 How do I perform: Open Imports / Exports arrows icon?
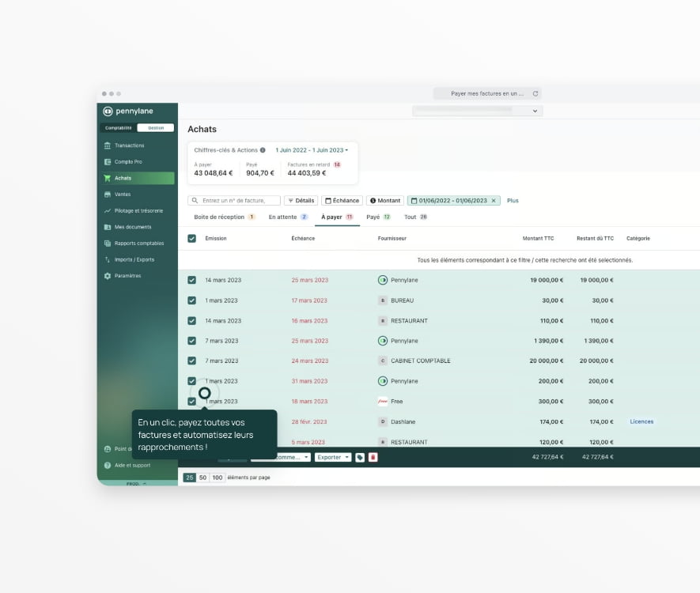click(x=107, y=259)
